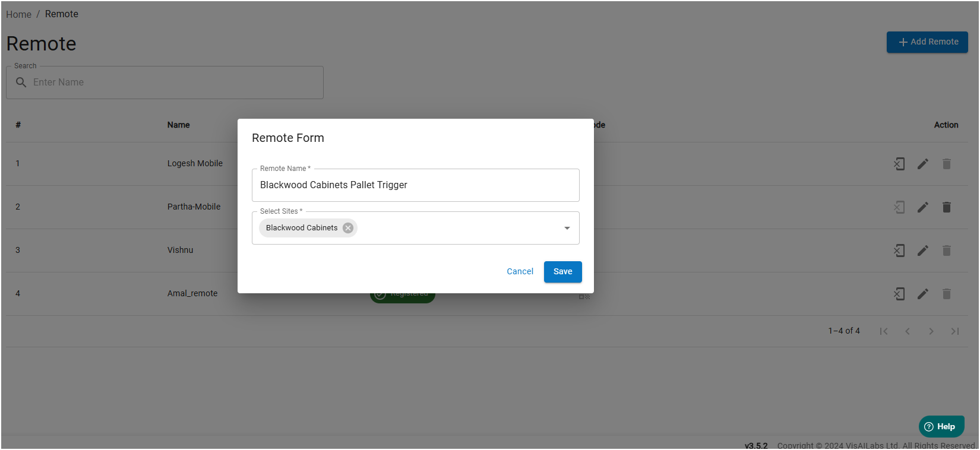Jump to last page of table

tap(954, 331)
